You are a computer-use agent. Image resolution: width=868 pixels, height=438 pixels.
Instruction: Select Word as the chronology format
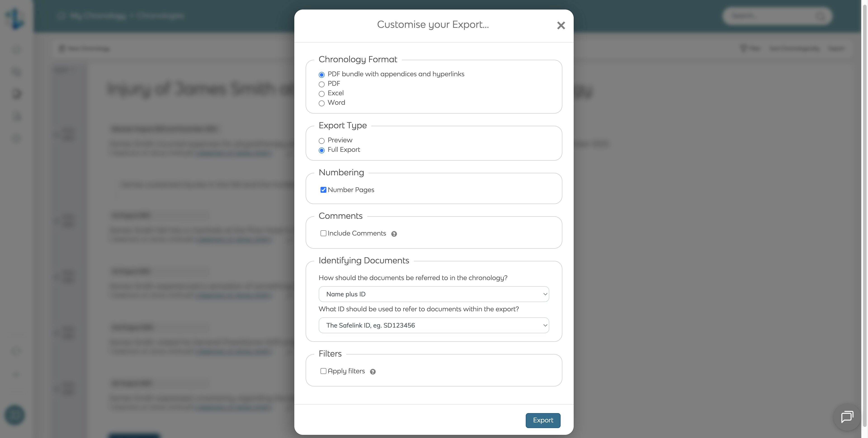pyautogui.click(x=321, y=103)
